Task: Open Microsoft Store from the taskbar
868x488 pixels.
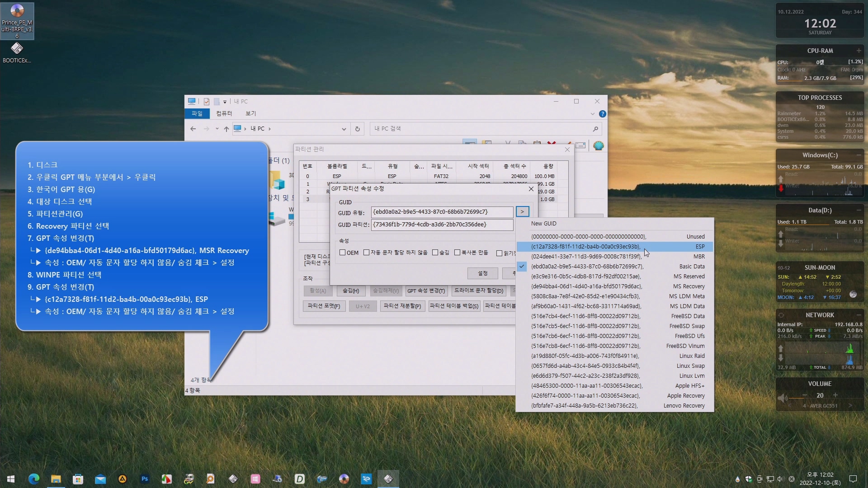Action: click(78, 479)
